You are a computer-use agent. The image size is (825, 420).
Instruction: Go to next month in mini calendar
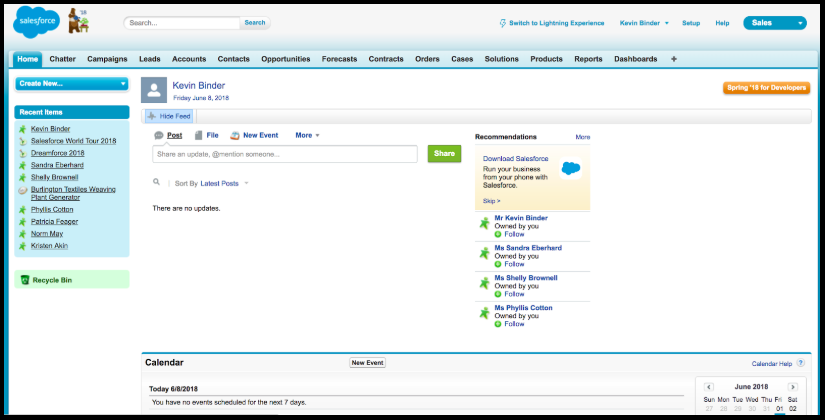point(792,387)
